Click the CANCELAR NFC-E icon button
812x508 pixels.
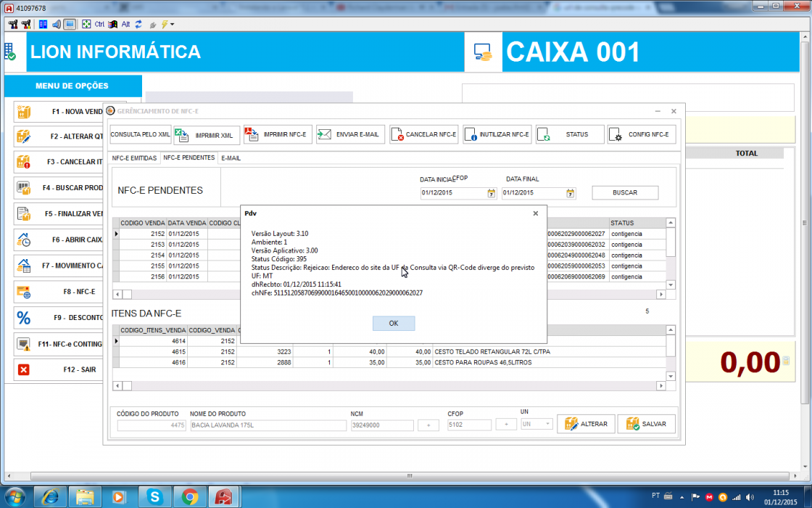[x=423, y=134]
